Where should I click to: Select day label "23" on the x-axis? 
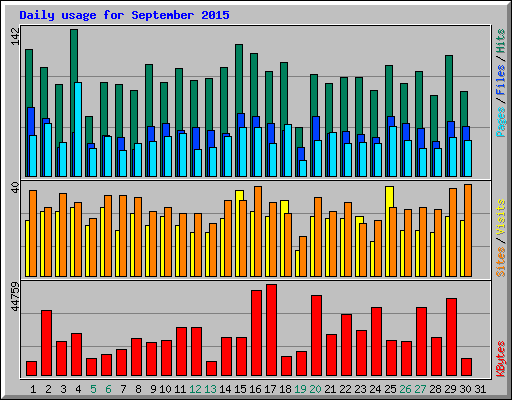(360, 389)
